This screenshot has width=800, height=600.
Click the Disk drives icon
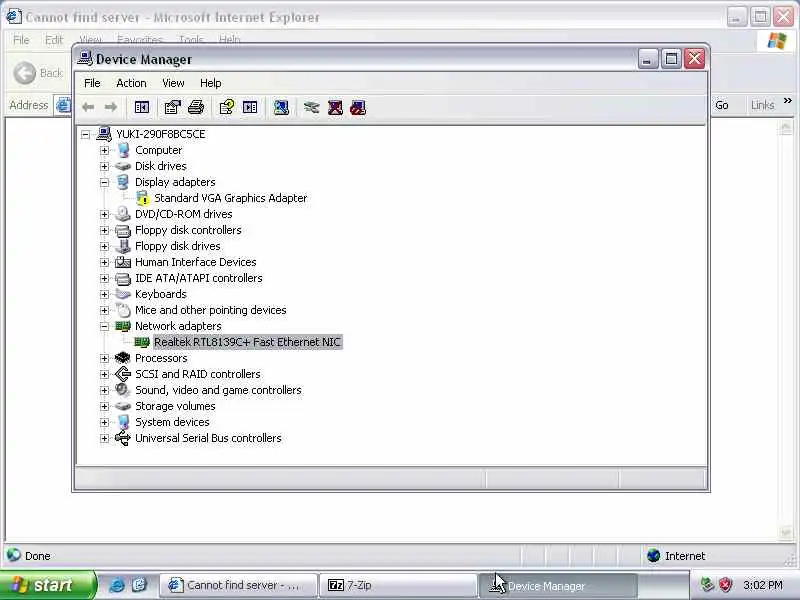pos(123,166)
